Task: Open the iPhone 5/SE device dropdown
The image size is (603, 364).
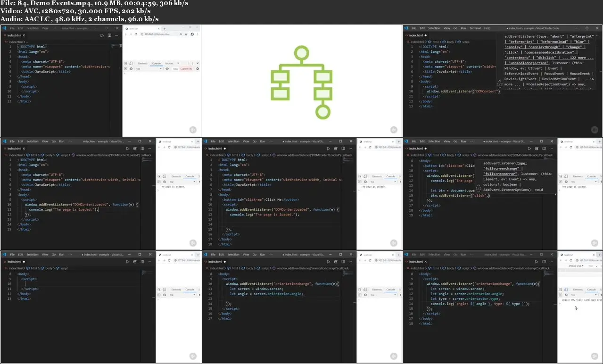Action: (x=577, y=266)
